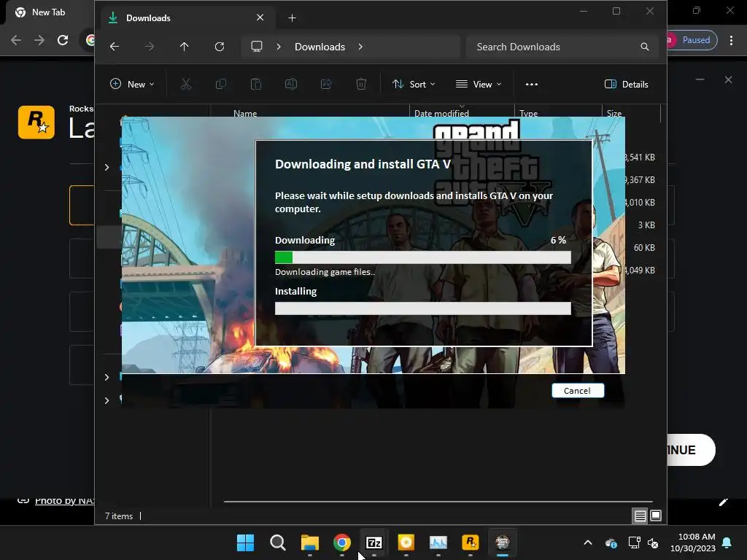Expand the bottom navigation pane tree chevron
The image size is (747, 560).
(107, 400)
